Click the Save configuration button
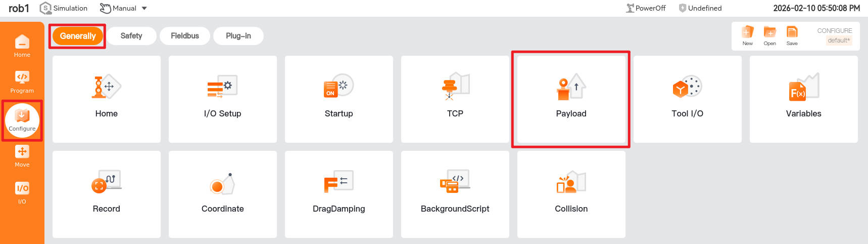 pos(792,36)
